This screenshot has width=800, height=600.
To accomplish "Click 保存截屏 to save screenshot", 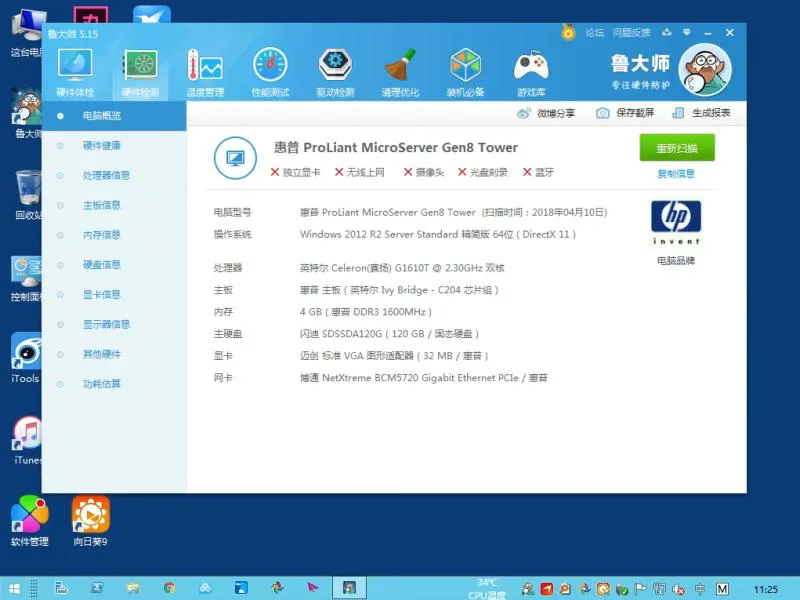I will point(625,113).
